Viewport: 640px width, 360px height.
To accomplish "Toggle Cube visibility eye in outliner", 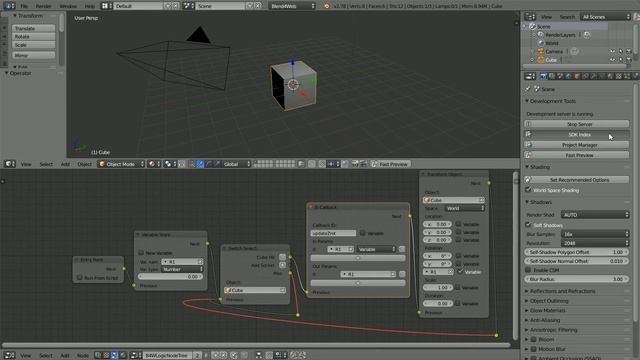I will (x=612, y=60).
